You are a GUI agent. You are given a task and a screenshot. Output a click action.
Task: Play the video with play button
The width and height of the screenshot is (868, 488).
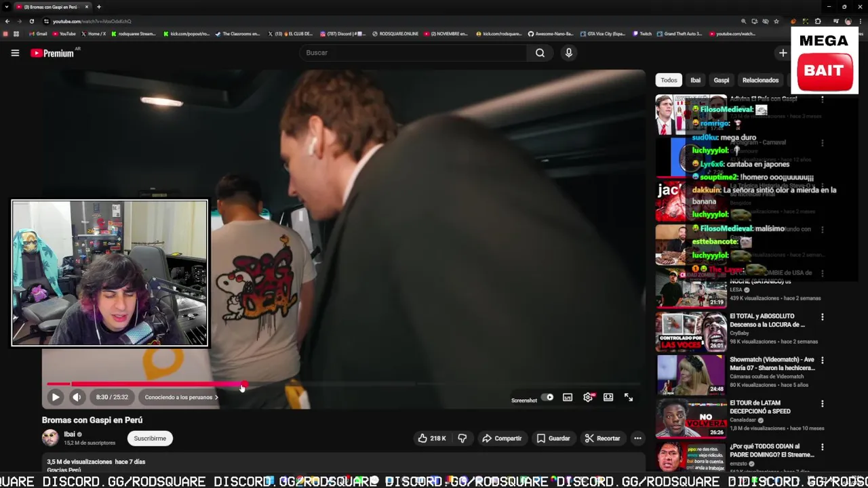[x=56, y=397]
